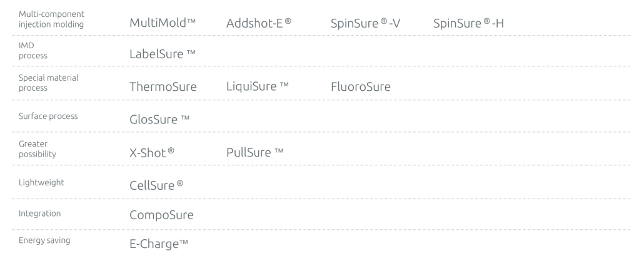The width and height of the screenshot is (644, 263).
Task: Open the CellSure lightweight link
Action: (156, 184)
